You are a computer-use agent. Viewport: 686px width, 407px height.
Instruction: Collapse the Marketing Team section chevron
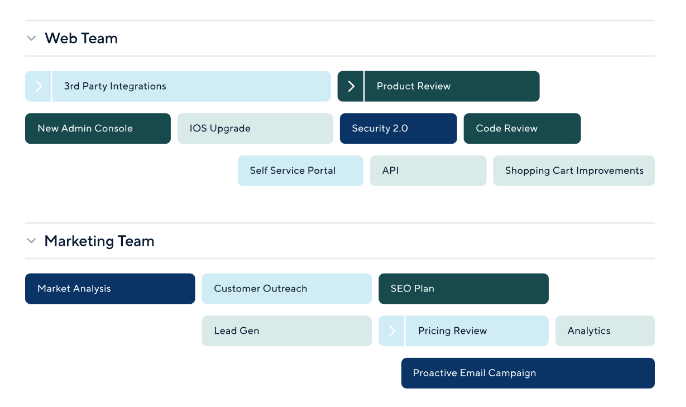click(31, 241)
